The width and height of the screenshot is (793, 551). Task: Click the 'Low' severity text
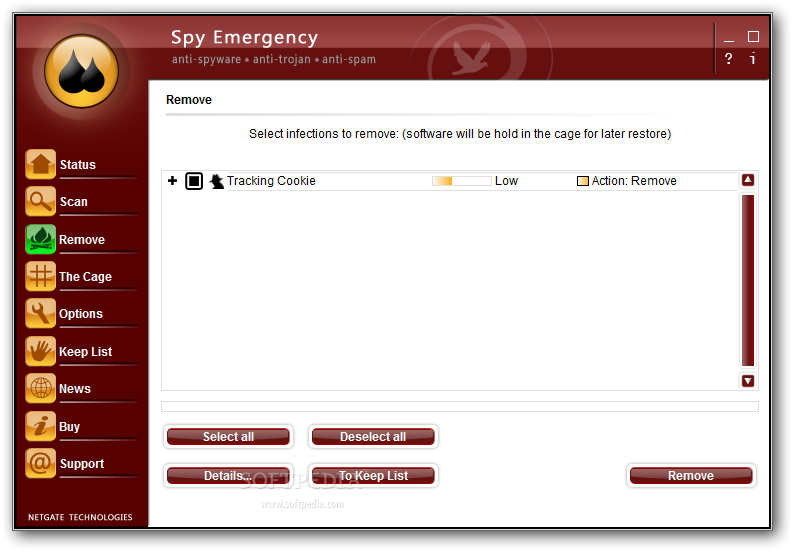coord(506,181)
